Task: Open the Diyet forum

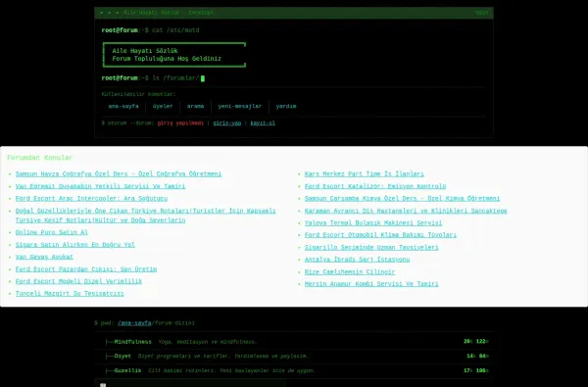Action: (122, 356)
